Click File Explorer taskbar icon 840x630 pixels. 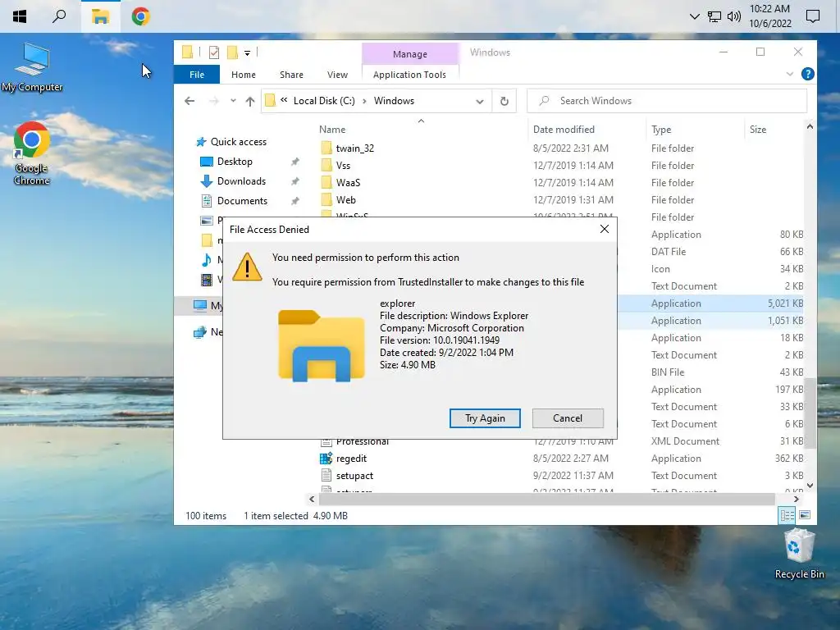point(100,16)
